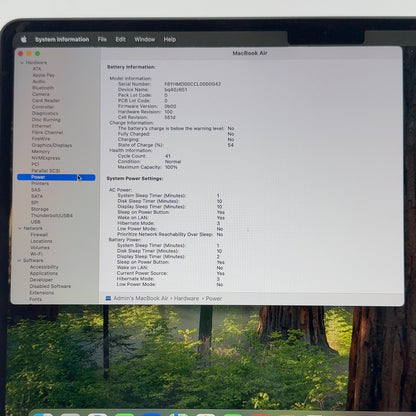Open the Help menu
The height and width of the screenshot is (416, 416).
point(170,39)
